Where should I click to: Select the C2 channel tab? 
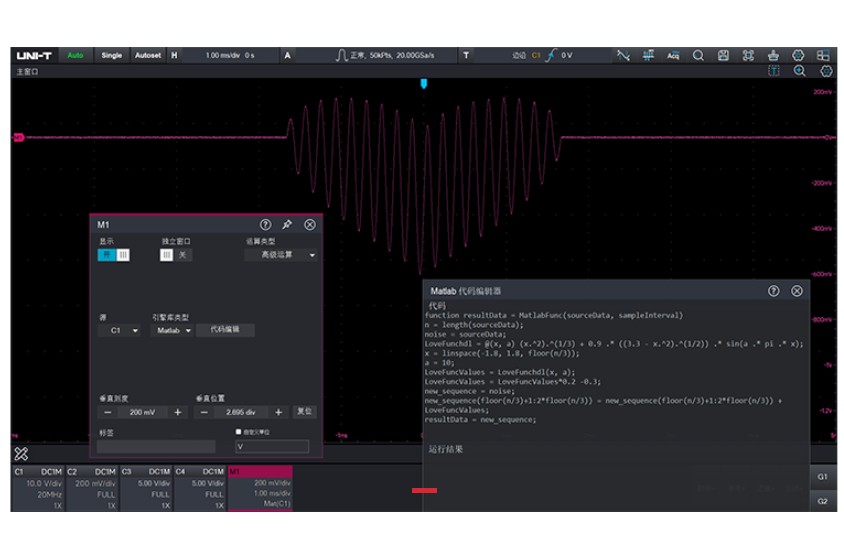pos(92,487)
